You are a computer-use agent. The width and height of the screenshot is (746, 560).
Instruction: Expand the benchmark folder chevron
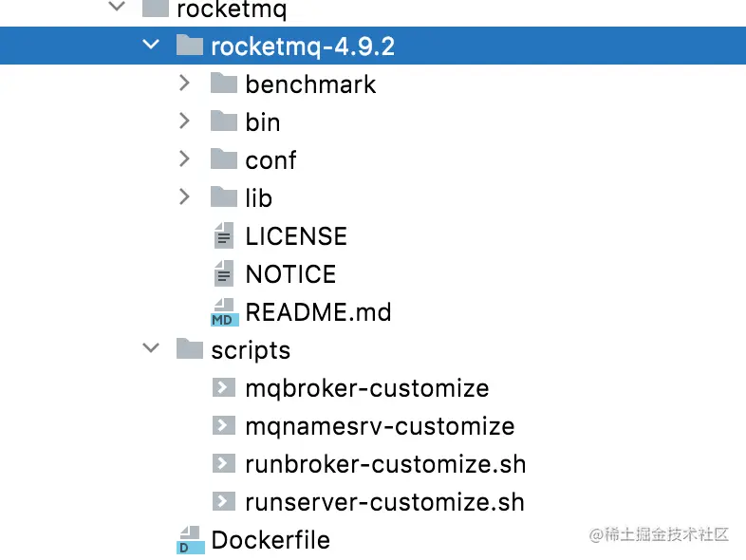[x=184, y=83]
